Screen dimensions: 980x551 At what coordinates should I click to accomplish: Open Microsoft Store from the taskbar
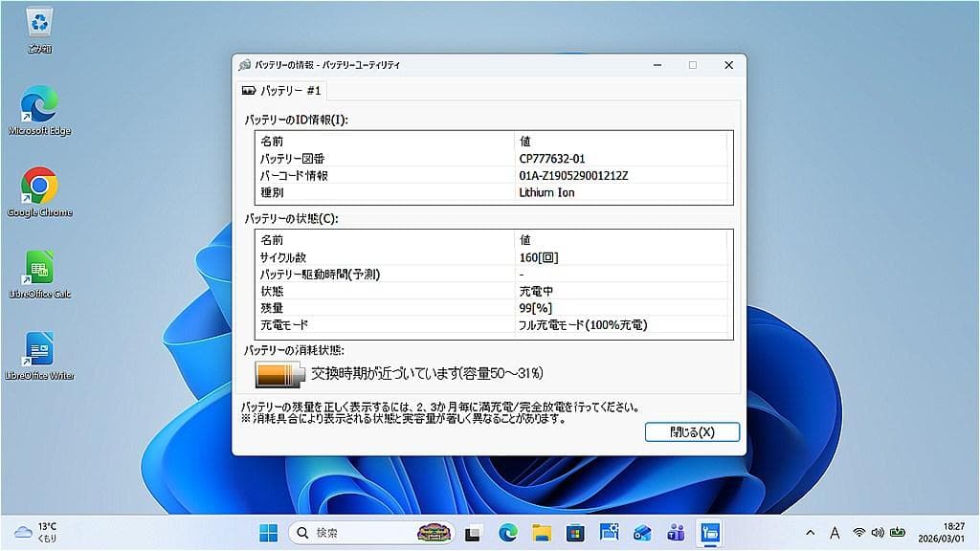point(575,533)
